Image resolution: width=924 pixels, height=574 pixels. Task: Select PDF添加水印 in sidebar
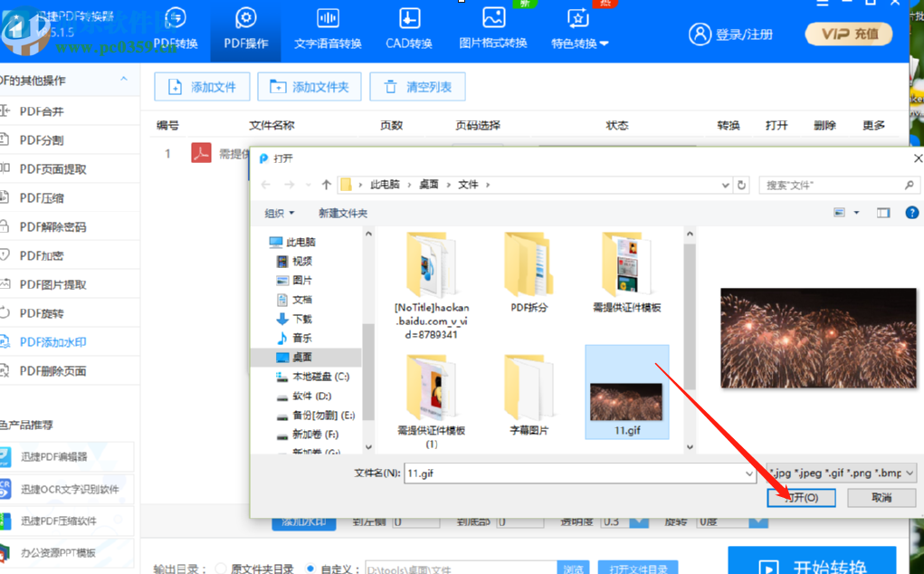70,342
